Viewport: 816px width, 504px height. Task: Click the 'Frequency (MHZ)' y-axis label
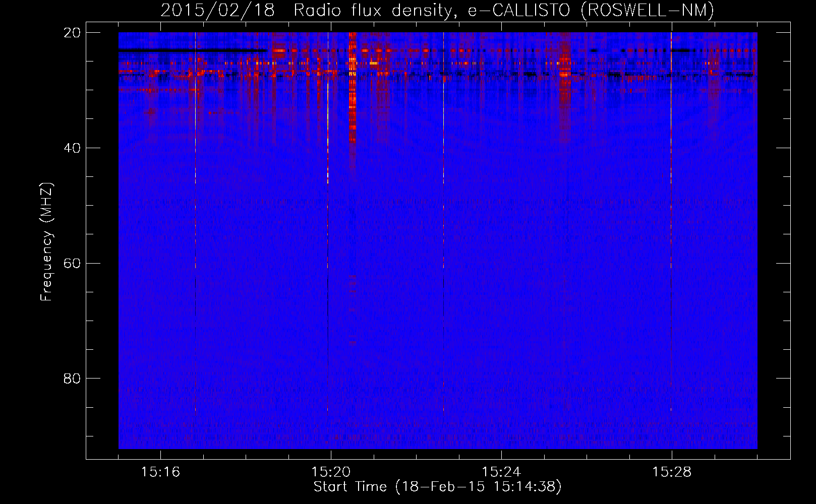click(46, 241)
